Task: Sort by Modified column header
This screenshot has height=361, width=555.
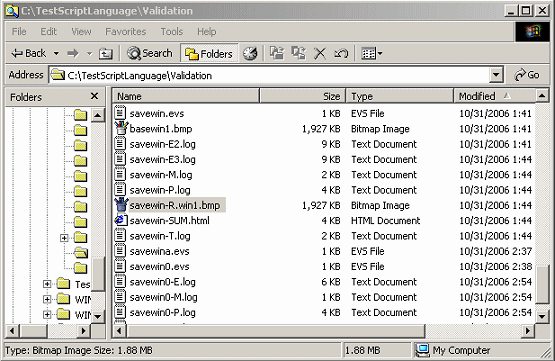Action: click(494, 96)
